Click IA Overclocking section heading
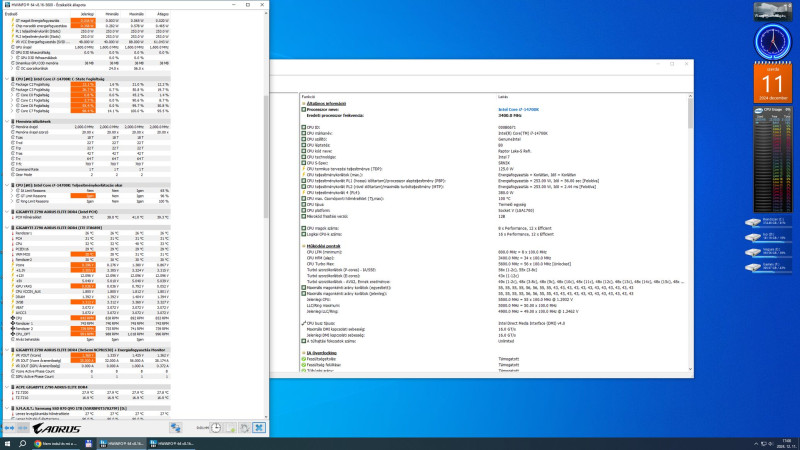800x450 pixels. point(321,353)
